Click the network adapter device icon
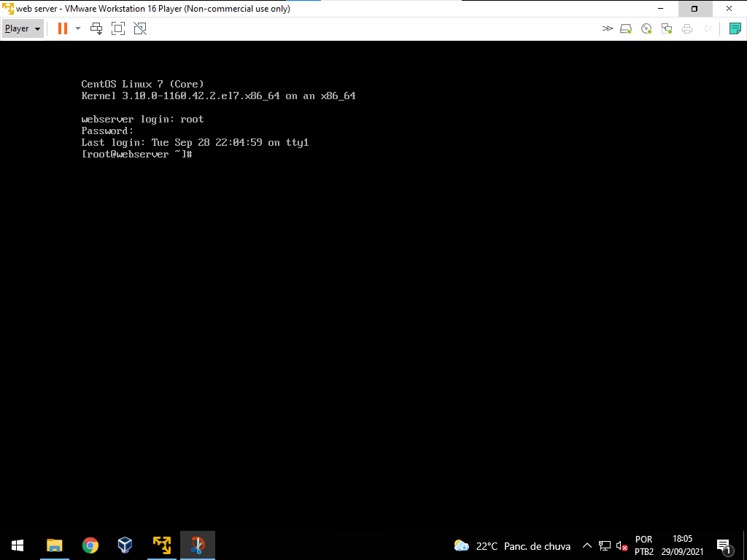Screen dimensions: 747x560 (x=667, y=28)
